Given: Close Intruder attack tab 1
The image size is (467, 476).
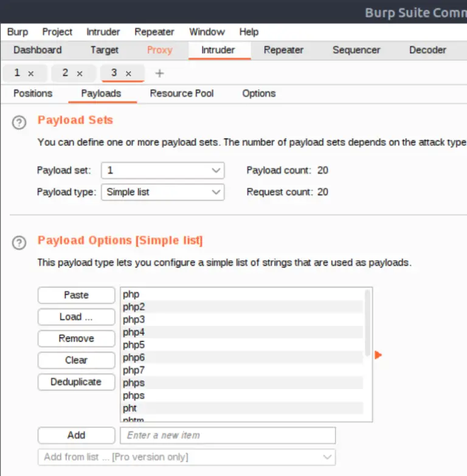Looking at the screenshot, I should [x=30, y=74].
